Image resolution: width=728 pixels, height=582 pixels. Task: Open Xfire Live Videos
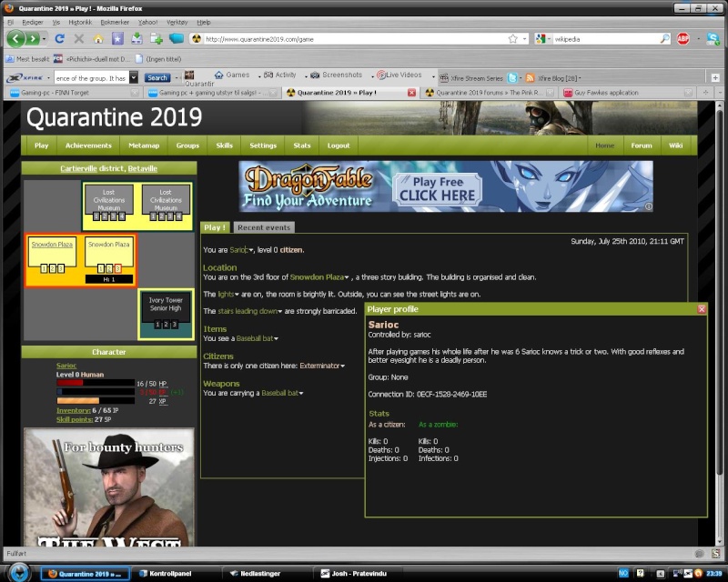pos(399,75)
